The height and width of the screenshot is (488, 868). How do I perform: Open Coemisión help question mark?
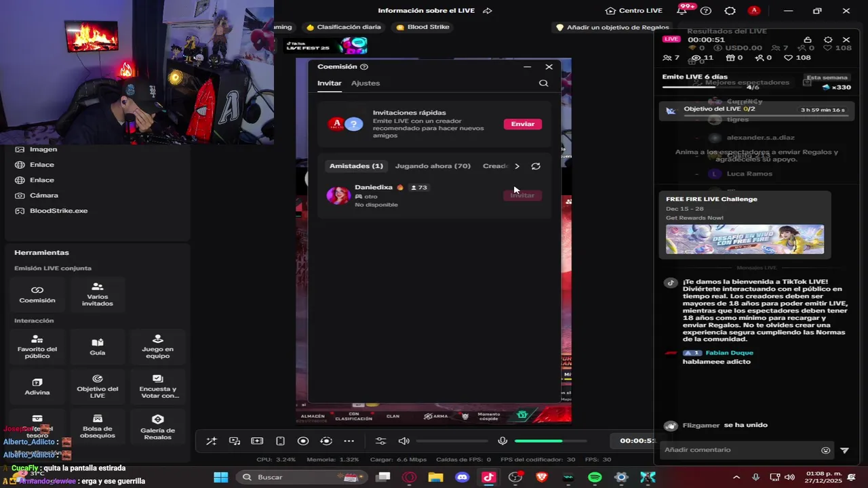click(x=364, y=67)
